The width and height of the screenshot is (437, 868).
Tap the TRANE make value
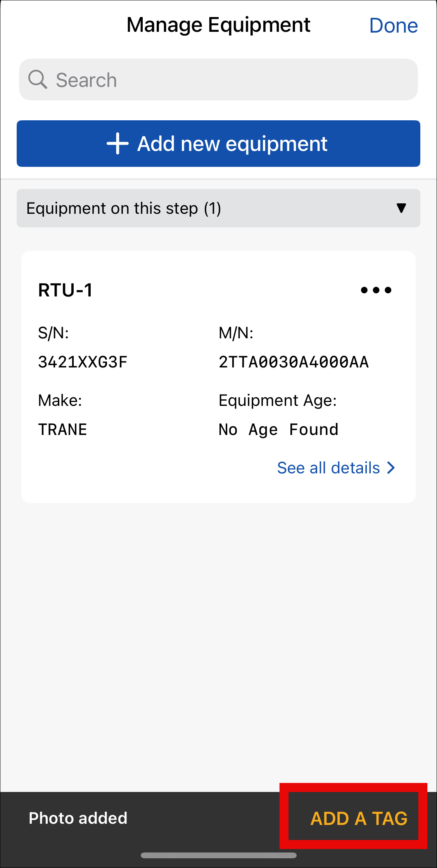tap(62, 430)
